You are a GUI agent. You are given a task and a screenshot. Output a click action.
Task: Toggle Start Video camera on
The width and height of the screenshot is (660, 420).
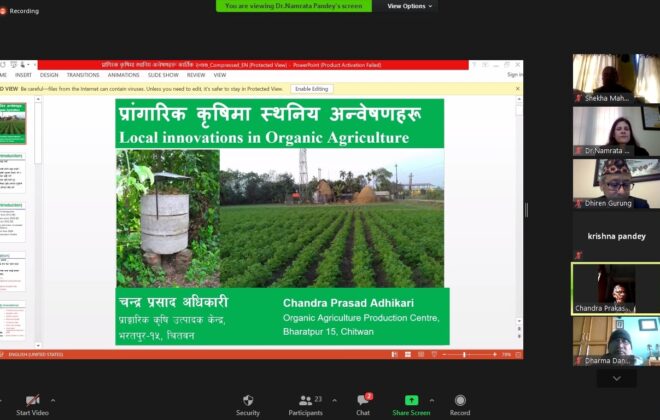pyautogui.click(x=32, y=400)
